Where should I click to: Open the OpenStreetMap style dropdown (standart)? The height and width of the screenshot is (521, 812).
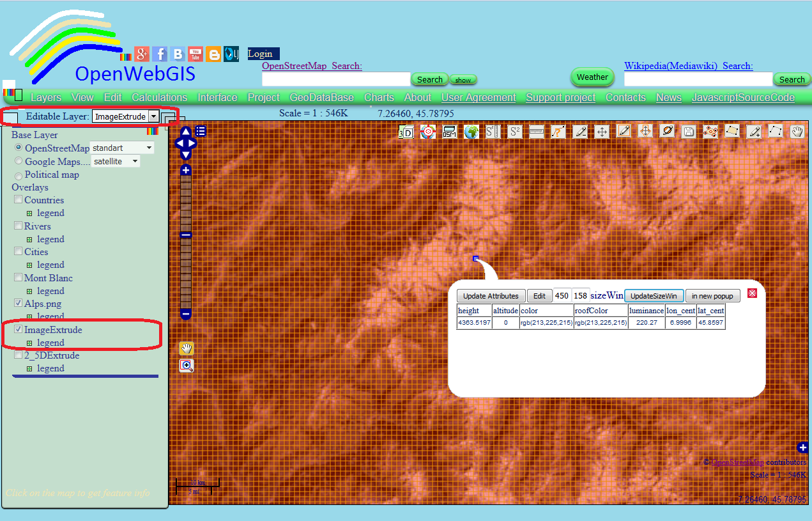coord(122,148)
